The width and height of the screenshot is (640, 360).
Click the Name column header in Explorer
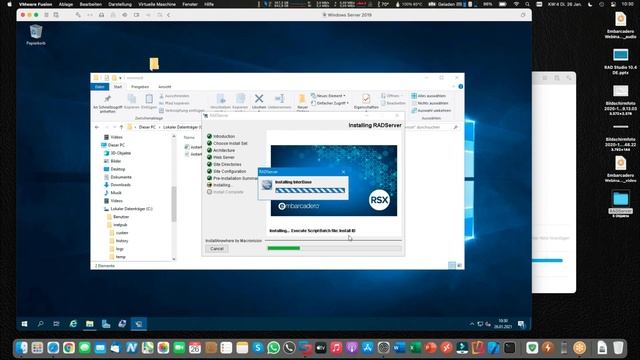(189, 138)
